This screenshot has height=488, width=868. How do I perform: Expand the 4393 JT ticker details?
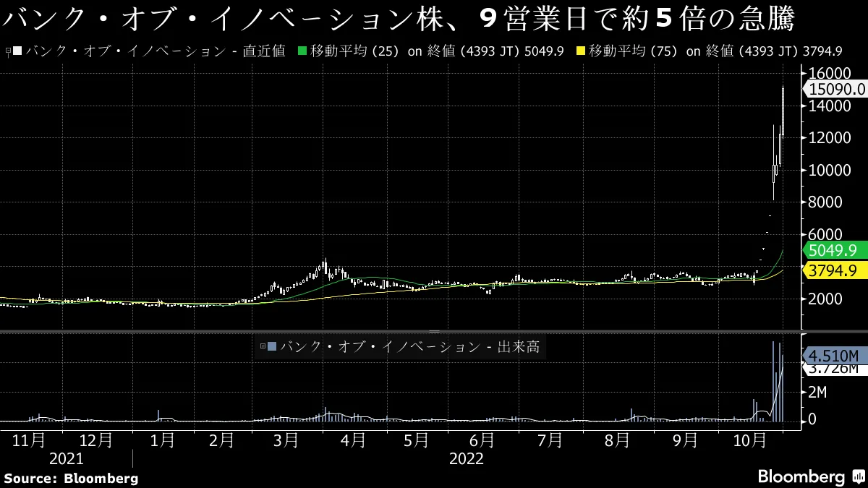[x=479, y=51]
